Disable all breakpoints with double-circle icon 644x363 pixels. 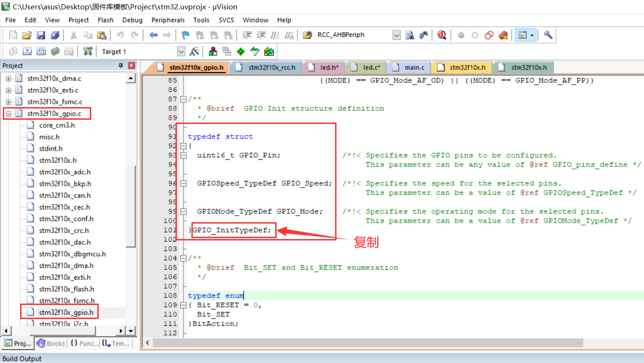point(489,35)
